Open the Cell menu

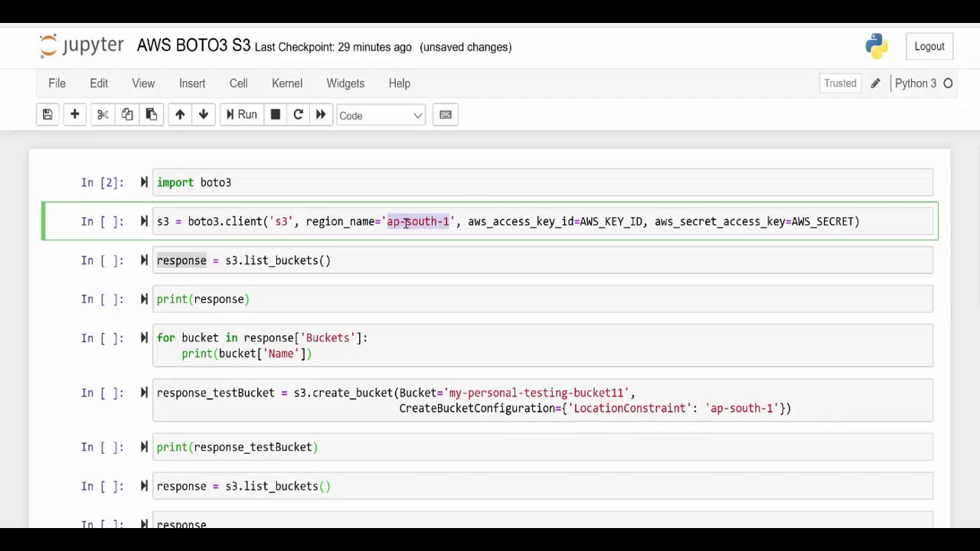238,83
